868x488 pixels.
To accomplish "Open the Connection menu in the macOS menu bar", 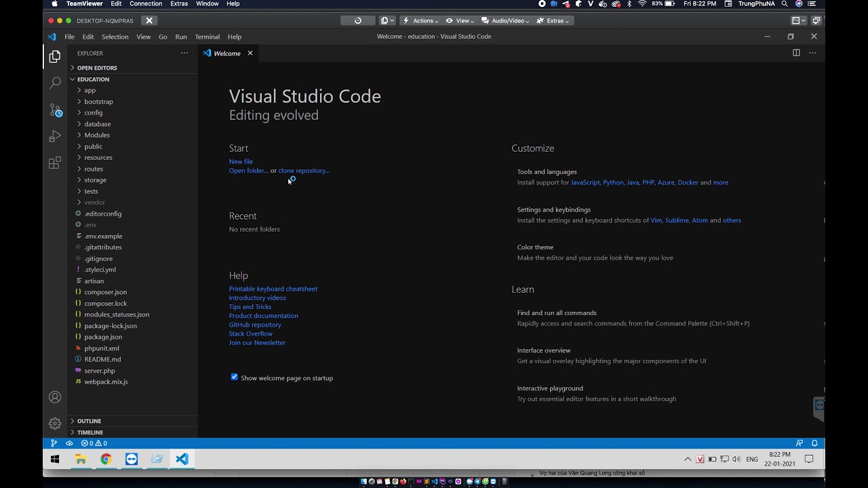I will pos(146,4).
